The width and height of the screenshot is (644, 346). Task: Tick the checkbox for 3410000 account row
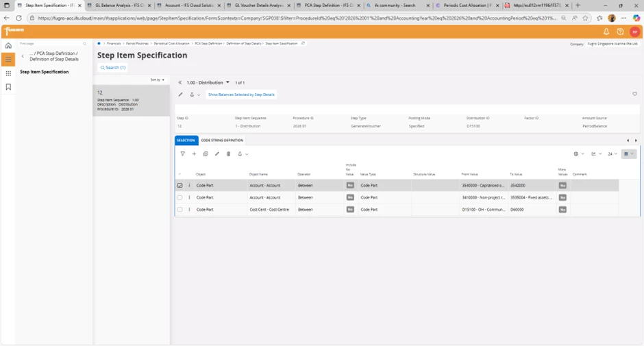tap(180, 197)
